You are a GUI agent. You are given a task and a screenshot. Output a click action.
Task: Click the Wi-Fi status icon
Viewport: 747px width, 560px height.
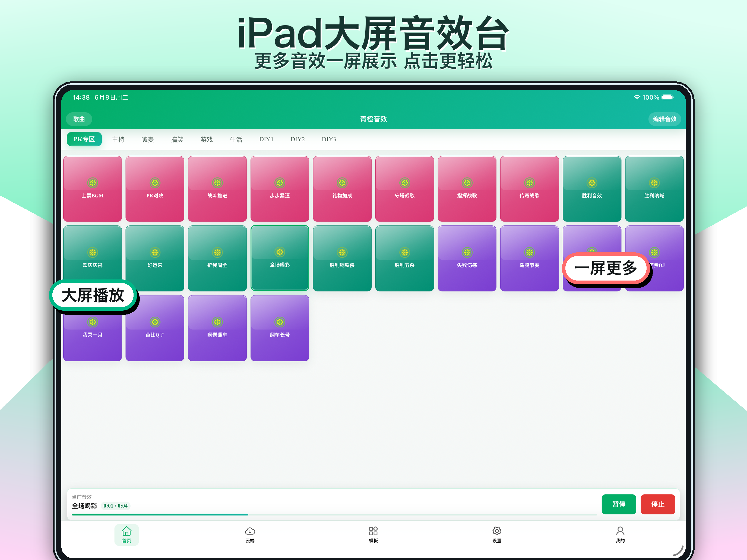[637, 97]
